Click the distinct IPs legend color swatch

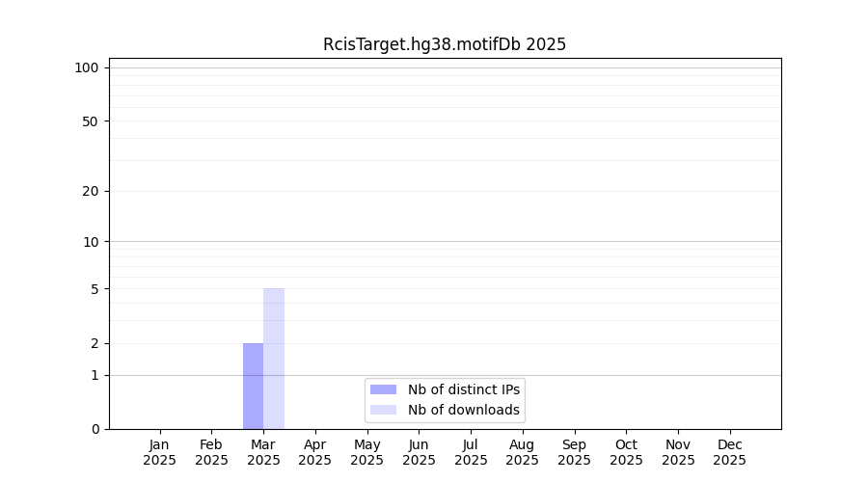tap(383, 389)
